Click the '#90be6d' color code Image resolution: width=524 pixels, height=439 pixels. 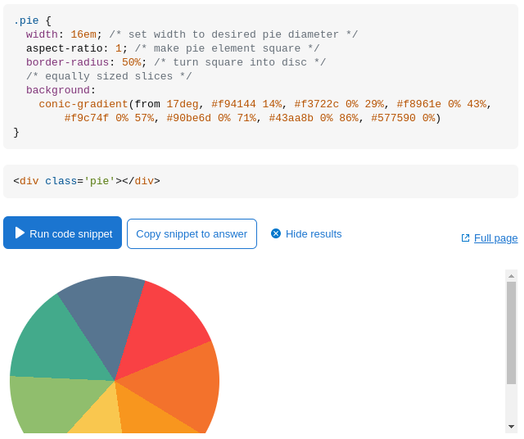[189, 118]
